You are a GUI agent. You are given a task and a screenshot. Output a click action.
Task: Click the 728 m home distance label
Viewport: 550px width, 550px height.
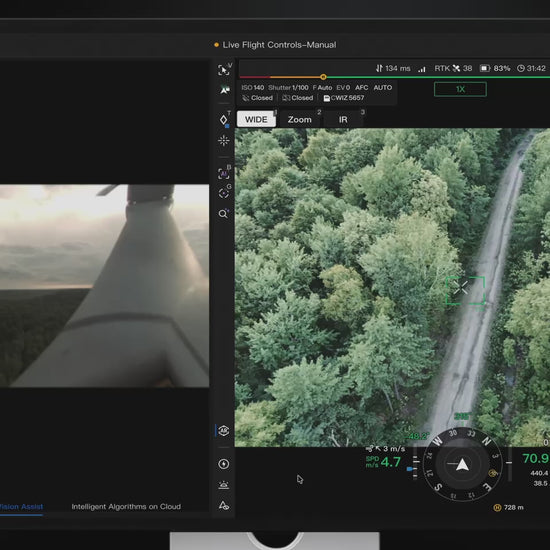[x=509, y=507]
